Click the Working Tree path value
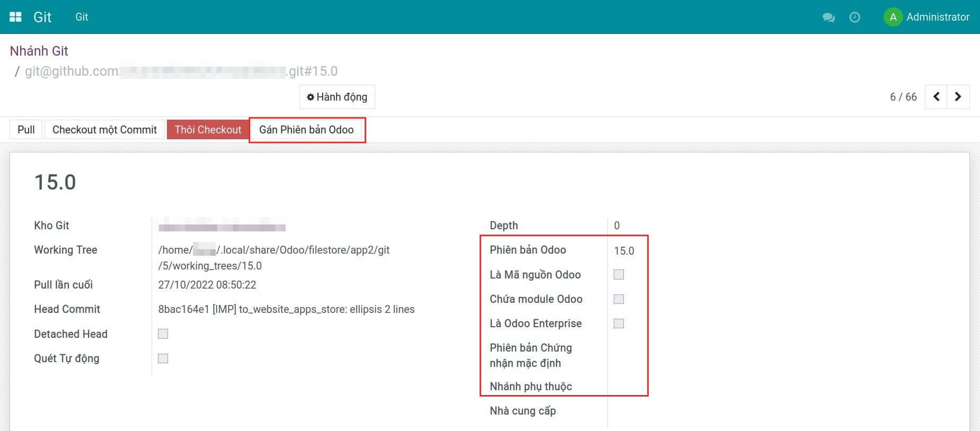The width and height of the screenshot is (980, 431). click(274, 258)
